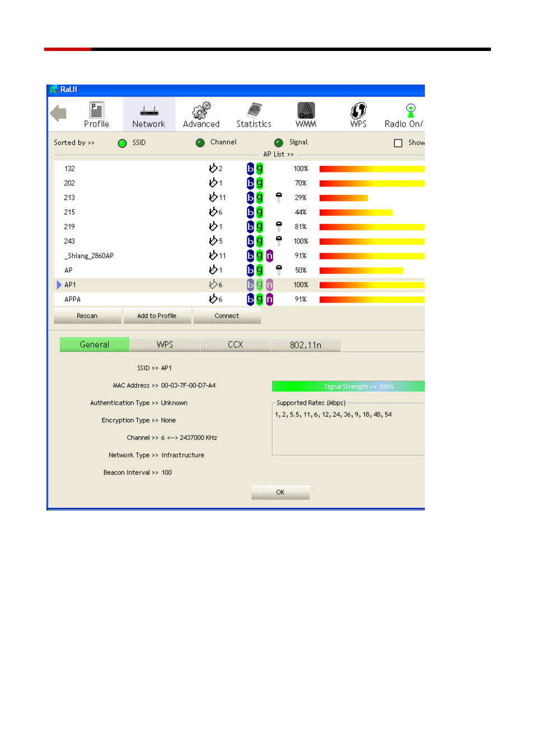Click the encryption key icon in row 219

(279, 226)
